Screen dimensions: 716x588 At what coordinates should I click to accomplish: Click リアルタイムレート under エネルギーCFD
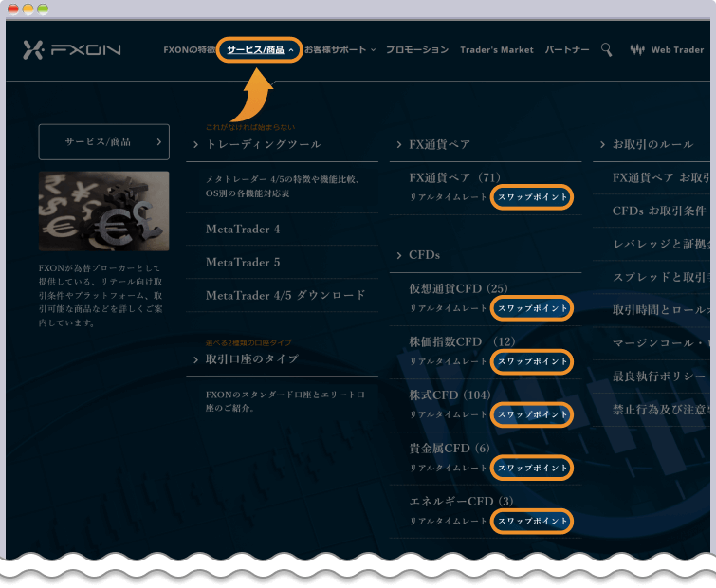click(448, 521)
